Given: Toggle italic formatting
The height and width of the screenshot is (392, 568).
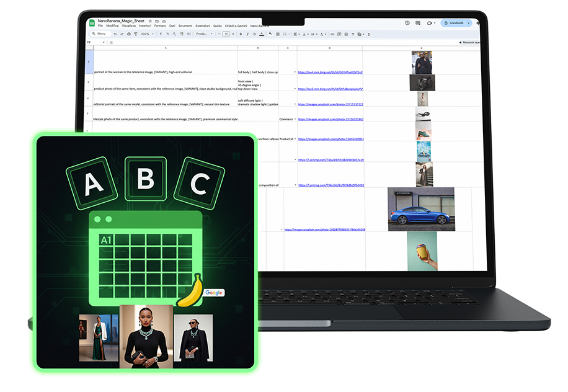Looking at the screenshot, I should (247, 34).
